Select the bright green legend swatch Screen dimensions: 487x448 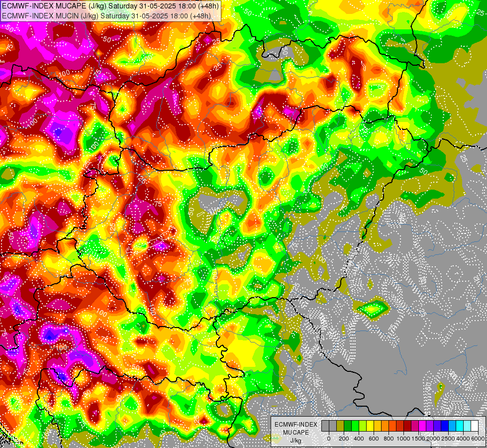[x=355, y=426]
